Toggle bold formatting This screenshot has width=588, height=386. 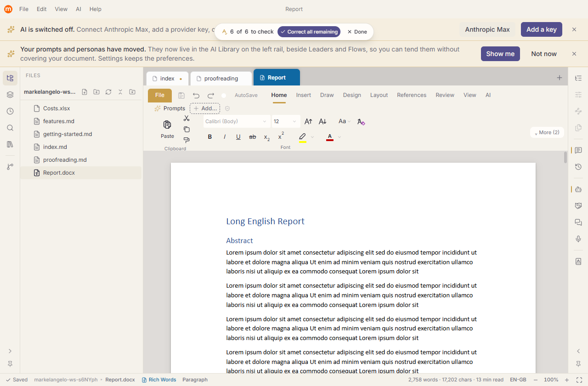210,137
